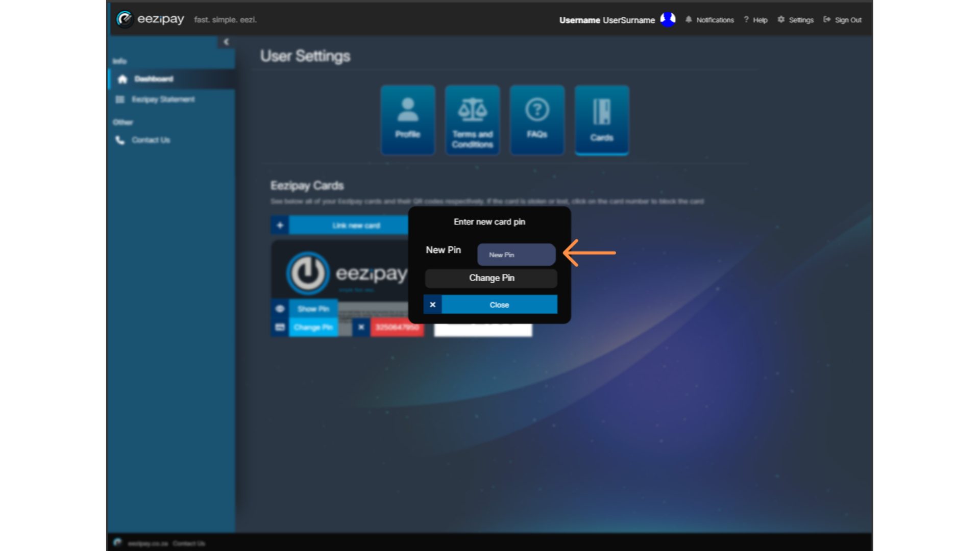The image size is (980, 551).
Task: Click the Close button in the pin dialog
Action: click(x=499, y=305)
